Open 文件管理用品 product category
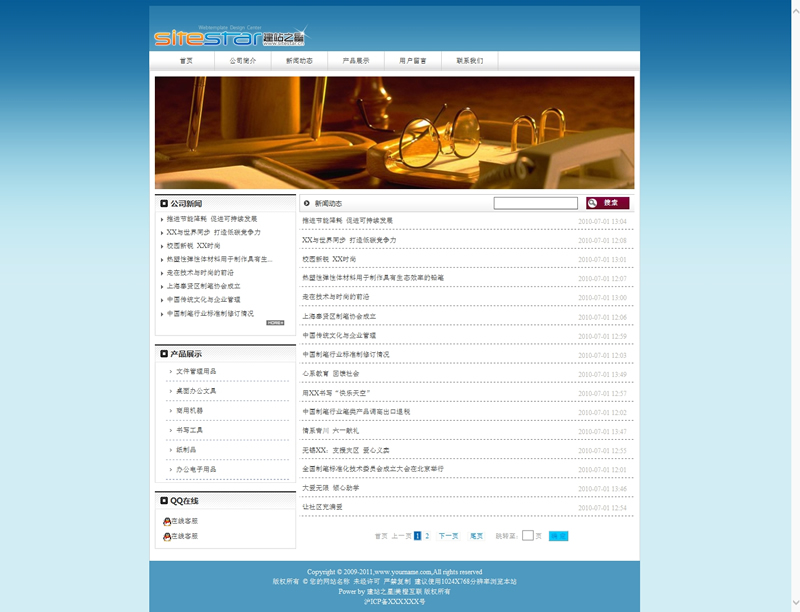Viewport: 800px width, 612px height. pyautogui.click(x=196, y=371)
